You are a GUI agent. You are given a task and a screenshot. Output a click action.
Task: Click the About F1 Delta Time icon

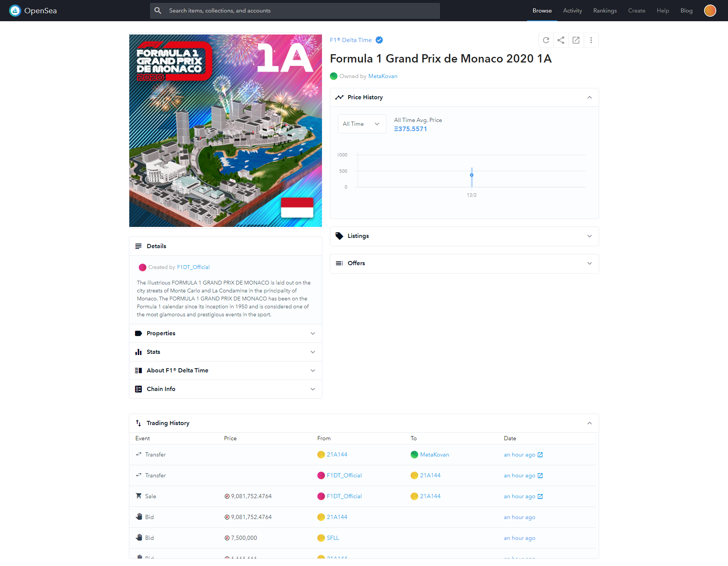pos(138,371)
